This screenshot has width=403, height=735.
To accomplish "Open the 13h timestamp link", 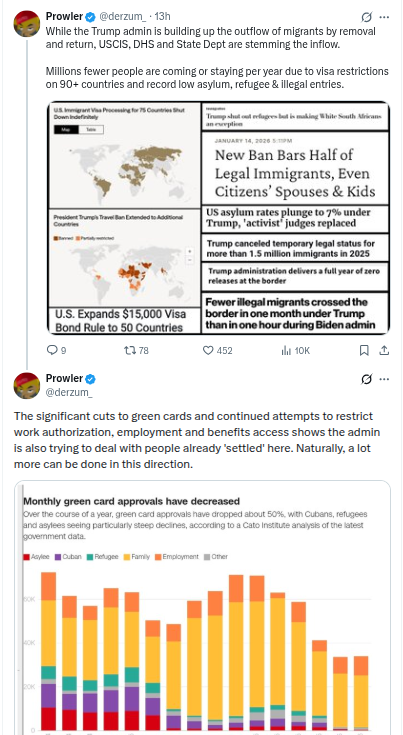I will click(x=162, y=16).
